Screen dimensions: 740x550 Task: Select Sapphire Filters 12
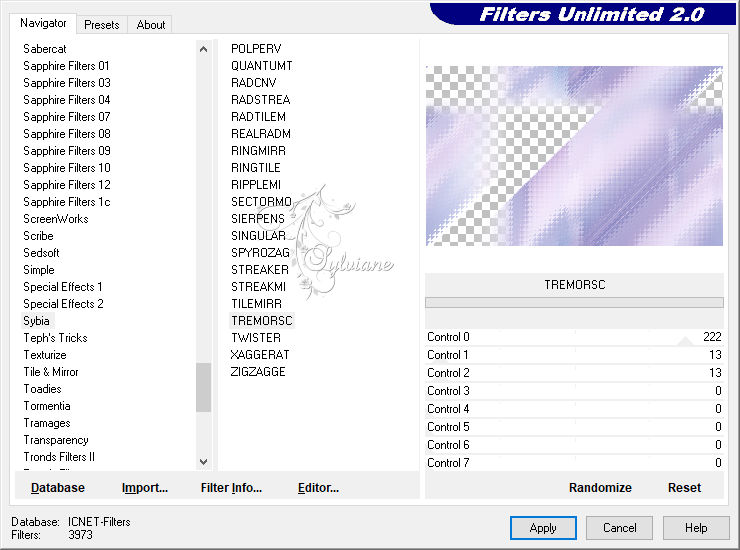pos(67,185)
